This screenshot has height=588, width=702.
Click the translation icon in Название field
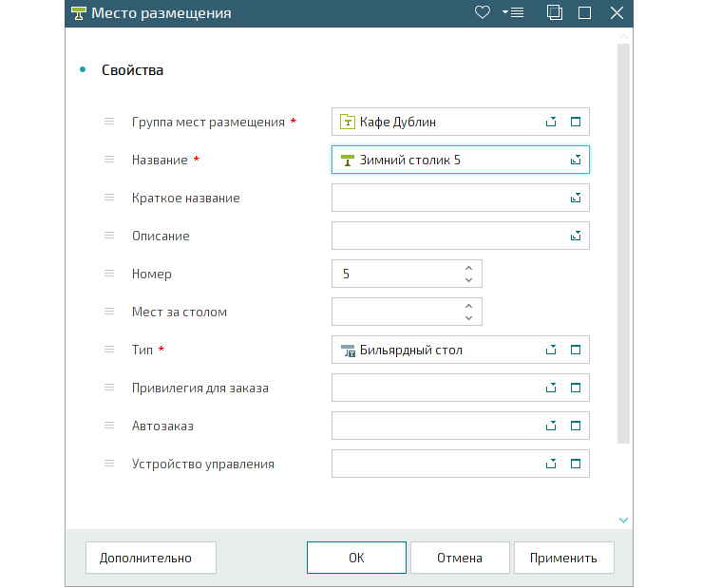click(x=575, y=160)
